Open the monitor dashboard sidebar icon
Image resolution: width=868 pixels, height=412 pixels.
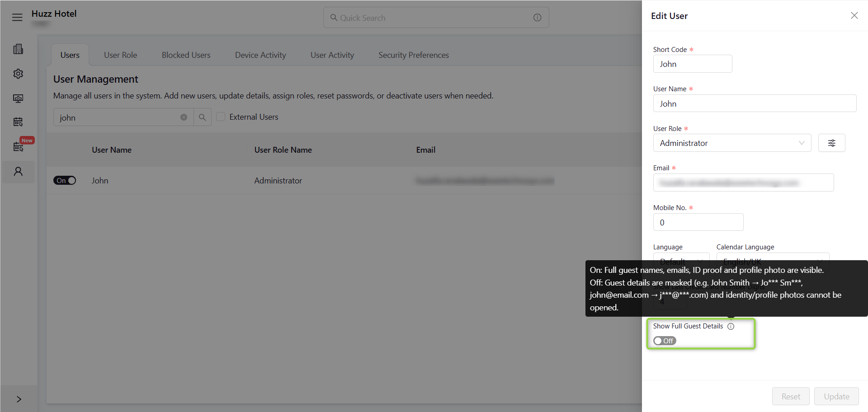coord(18,98)
